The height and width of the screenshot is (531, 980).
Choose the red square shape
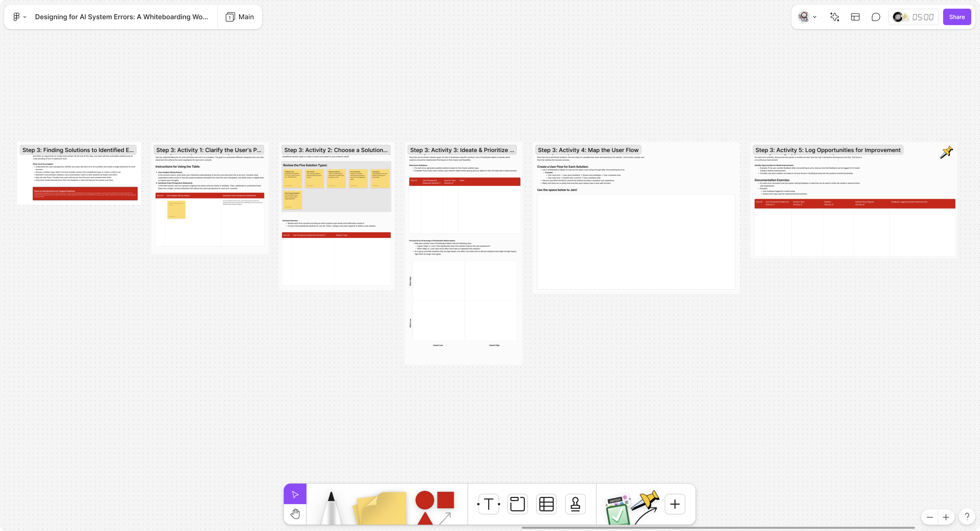point(446,500)
